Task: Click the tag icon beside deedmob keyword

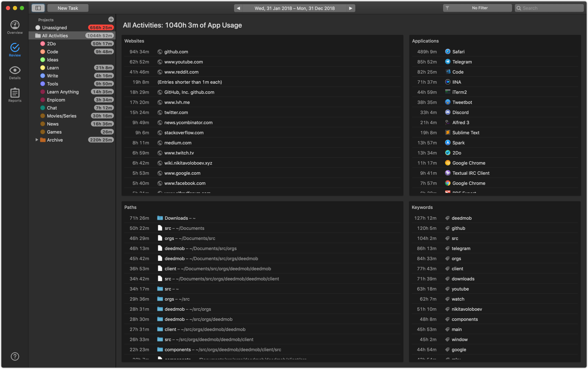Action: (447, 218)
